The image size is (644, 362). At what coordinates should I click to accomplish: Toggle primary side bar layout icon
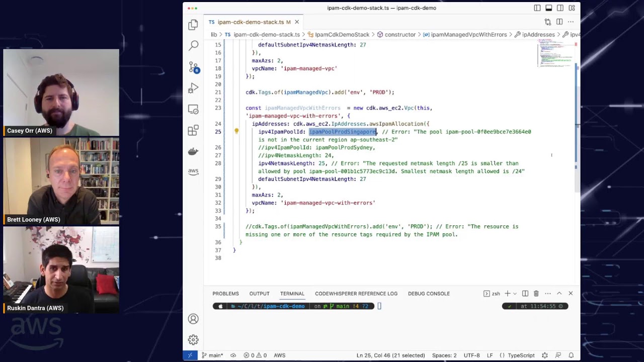point(537,8)
